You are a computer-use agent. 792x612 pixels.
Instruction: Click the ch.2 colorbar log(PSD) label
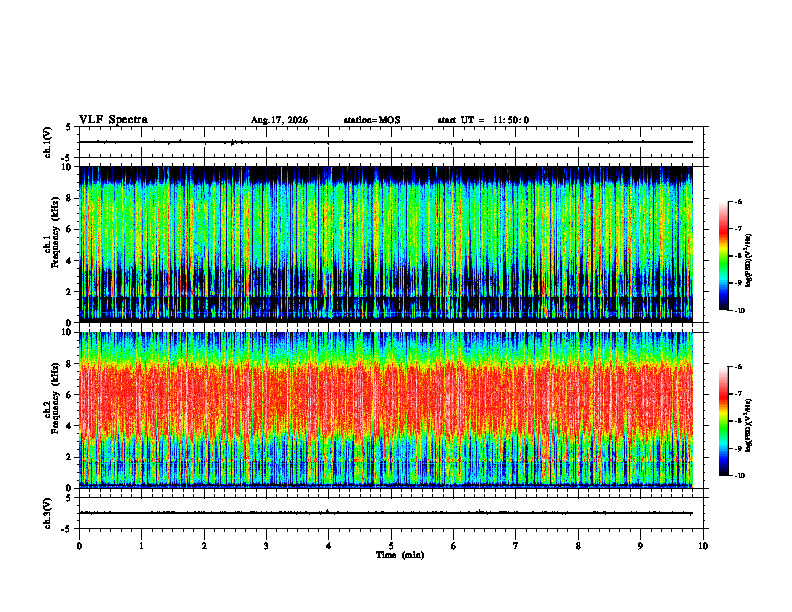tap(749, 426)
